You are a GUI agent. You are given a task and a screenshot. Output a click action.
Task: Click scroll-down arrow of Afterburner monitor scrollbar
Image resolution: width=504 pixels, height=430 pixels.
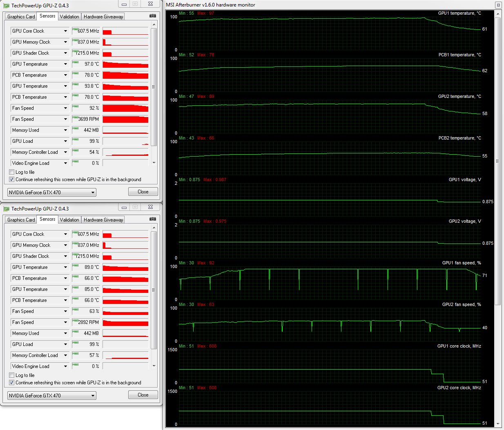coord(497,423)
